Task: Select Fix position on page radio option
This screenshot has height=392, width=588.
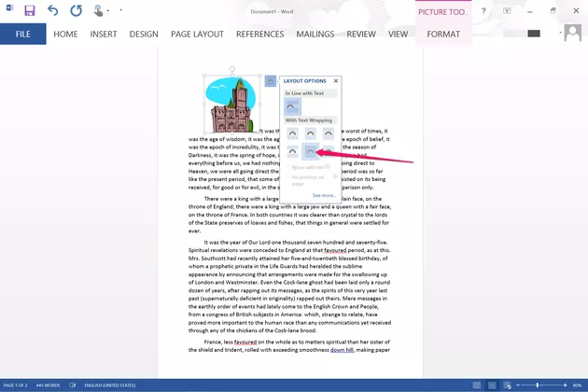Action: click(x=308, y=180)
